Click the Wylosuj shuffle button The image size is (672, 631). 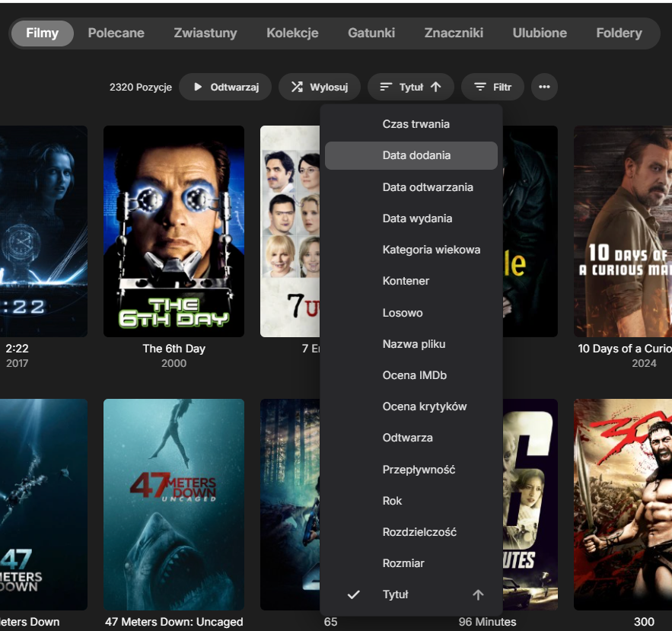click(320, 87)
